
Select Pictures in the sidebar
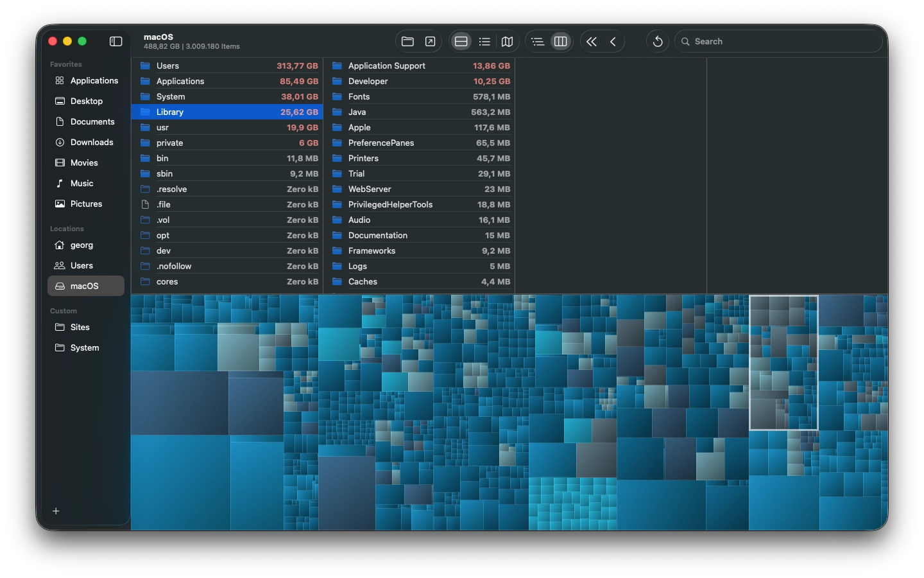(86, 204)
